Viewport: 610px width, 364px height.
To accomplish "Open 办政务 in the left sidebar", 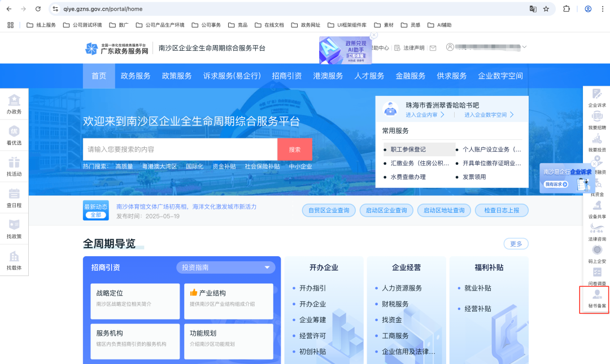I will coord(14,104).
